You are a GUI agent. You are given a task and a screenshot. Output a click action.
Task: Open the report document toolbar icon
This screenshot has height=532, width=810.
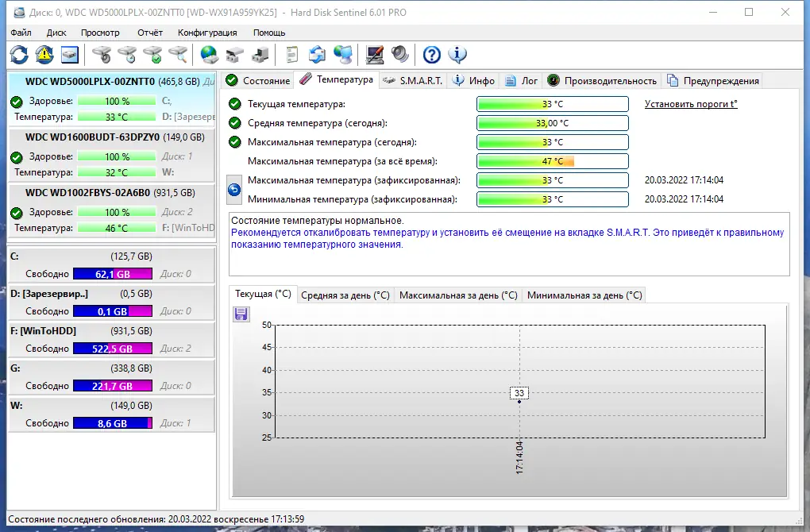click(290, 54)
